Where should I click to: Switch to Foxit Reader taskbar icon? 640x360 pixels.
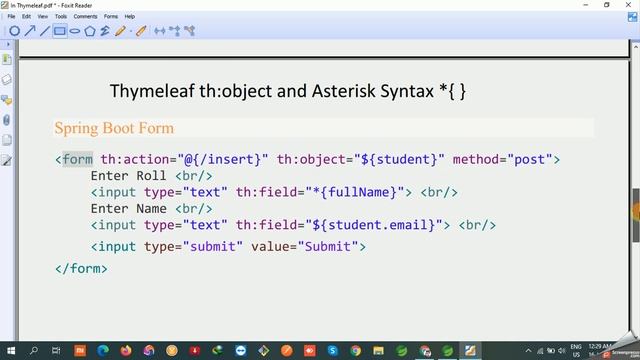pyautogui.click(x=470, y=351)
